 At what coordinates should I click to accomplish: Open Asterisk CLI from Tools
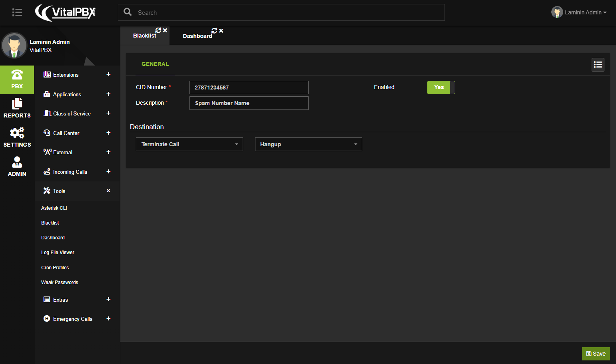pyautogui.click(x=54, y=208)
